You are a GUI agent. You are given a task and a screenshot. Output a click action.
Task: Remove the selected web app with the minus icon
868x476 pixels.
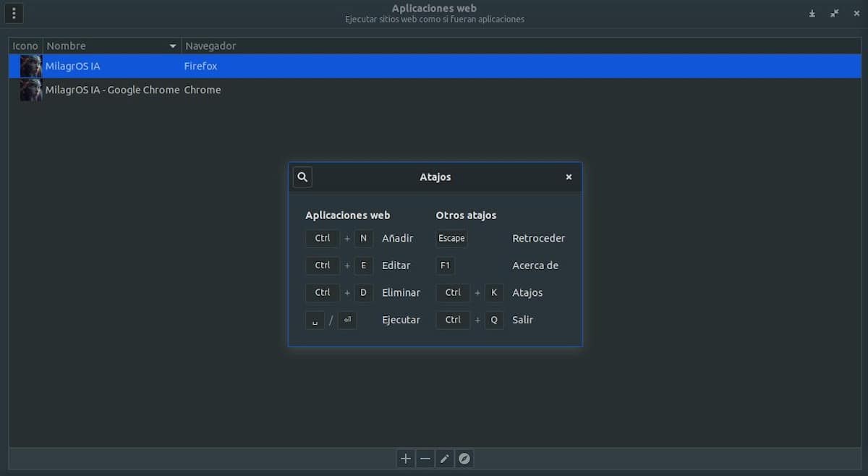click(x=425, y=459)
